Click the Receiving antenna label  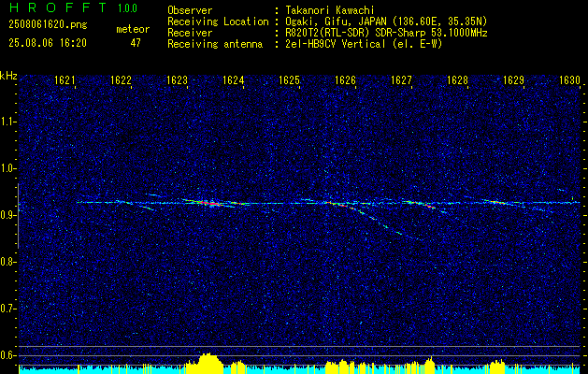[x=215, y=44]
